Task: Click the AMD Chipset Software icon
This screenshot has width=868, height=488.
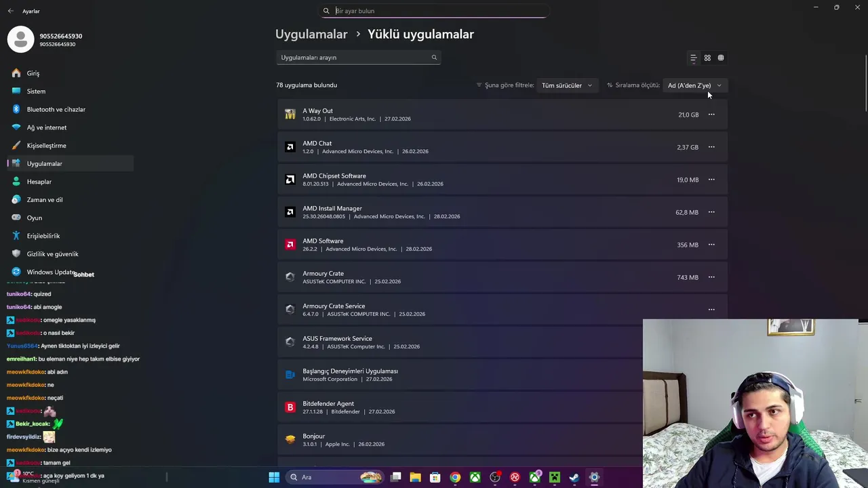Action: [290, 180]
